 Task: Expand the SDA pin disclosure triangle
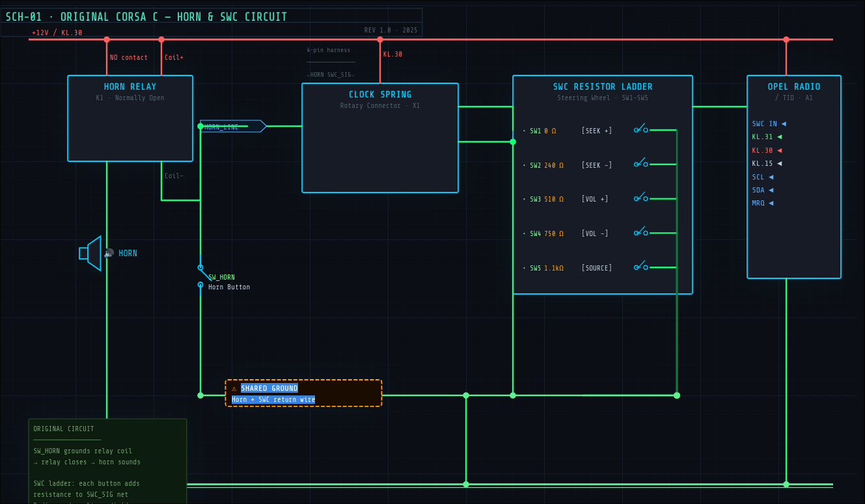(771, 190)
